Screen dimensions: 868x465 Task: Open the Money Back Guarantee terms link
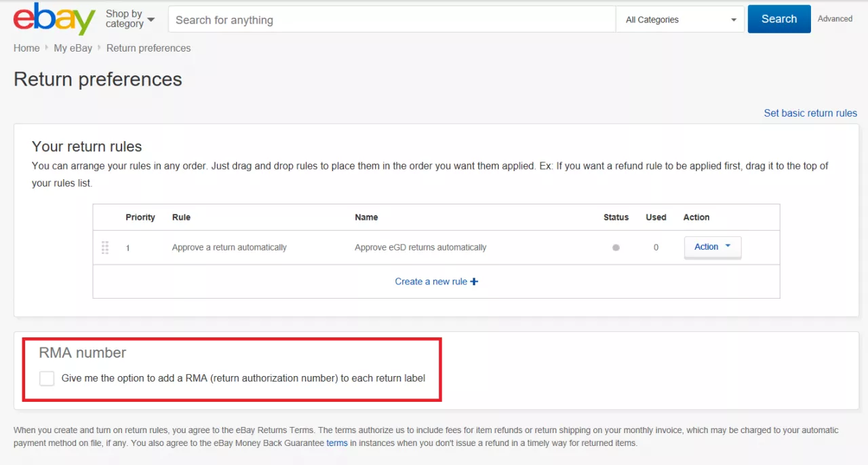point(336,443)
